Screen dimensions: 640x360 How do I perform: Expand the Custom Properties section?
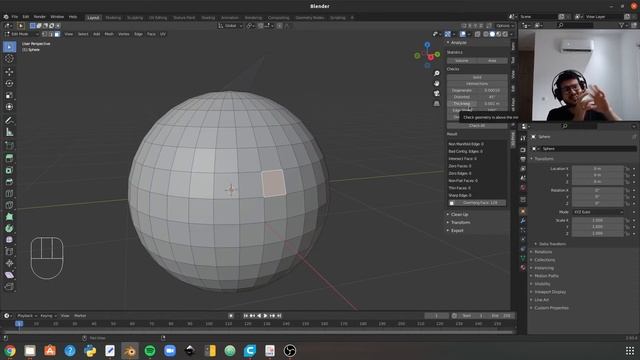551,308
